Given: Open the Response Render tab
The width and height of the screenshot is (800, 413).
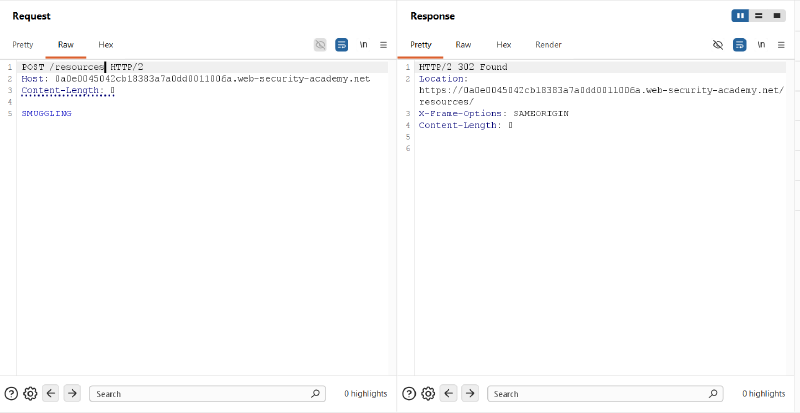Looking at the screenshot, I should pos(548,45).
